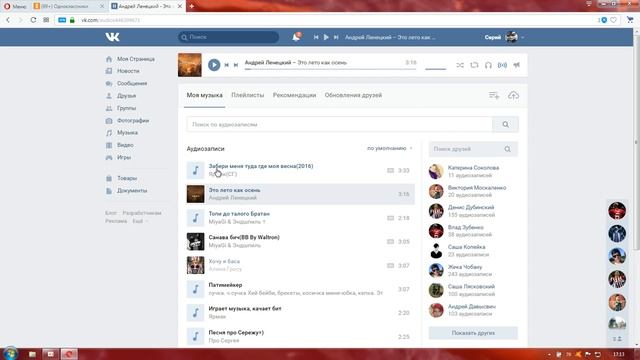Go to next track in audio player
This screenshot has height=360, width=640.
(x=236, y=65)
